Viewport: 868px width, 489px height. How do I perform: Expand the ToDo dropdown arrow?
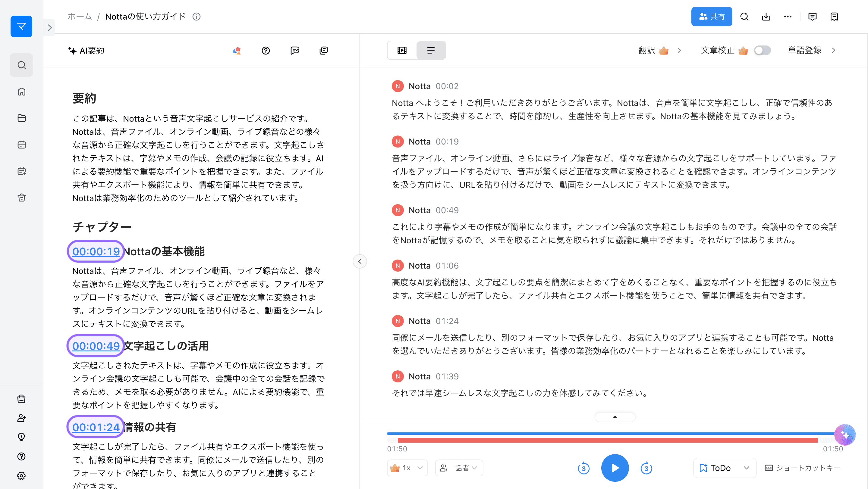pyautogui.click(x=746, y=468)
